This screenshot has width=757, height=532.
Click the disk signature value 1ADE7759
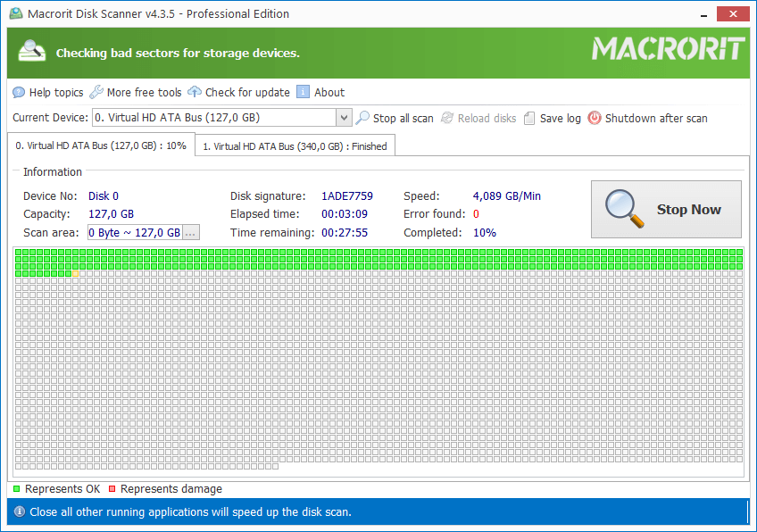pos(347,196)
